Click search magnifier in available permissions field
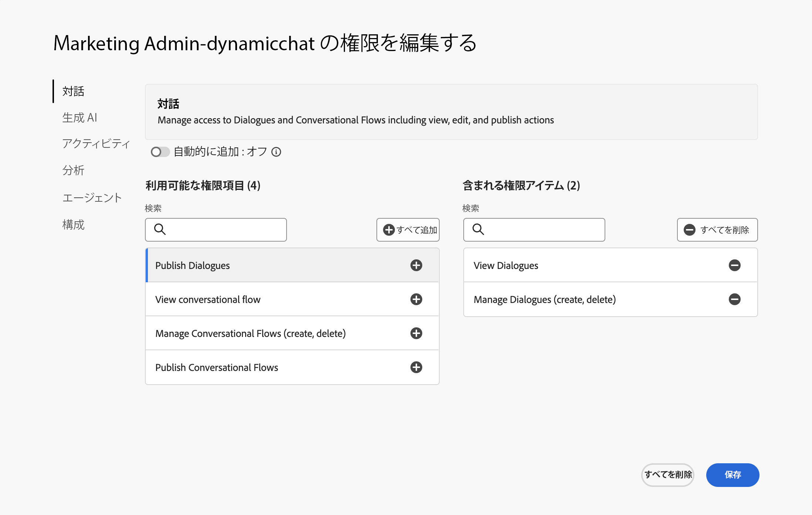The height and width of the screenshot is (515, 812). point(160,229)
